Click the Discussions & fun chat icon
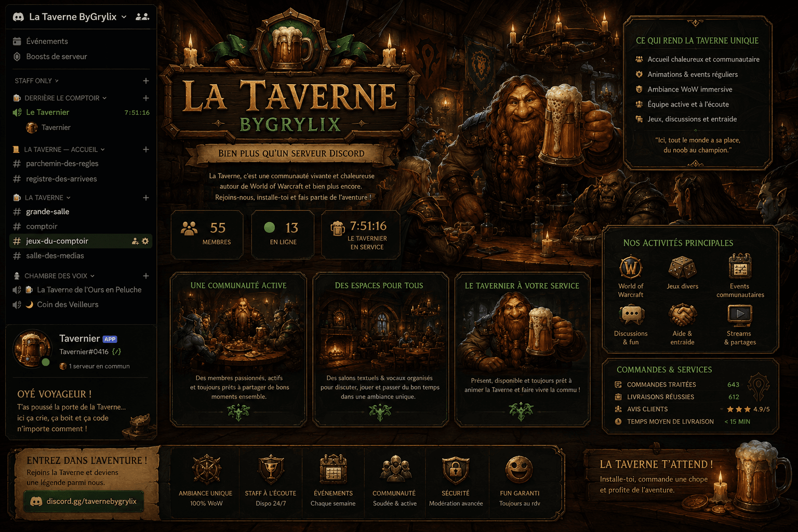This screenshot has width=798, height=532. (631, 315)
